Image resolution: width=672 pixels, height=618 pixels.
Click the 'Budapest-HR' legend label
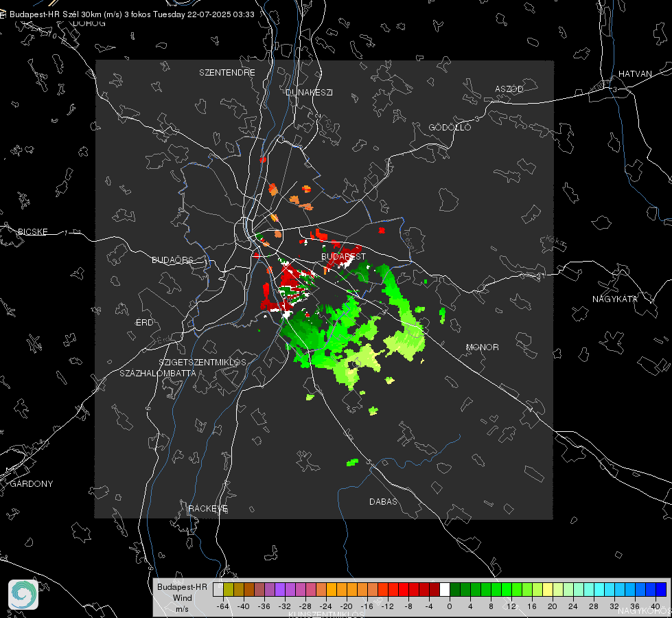[182, 586]
